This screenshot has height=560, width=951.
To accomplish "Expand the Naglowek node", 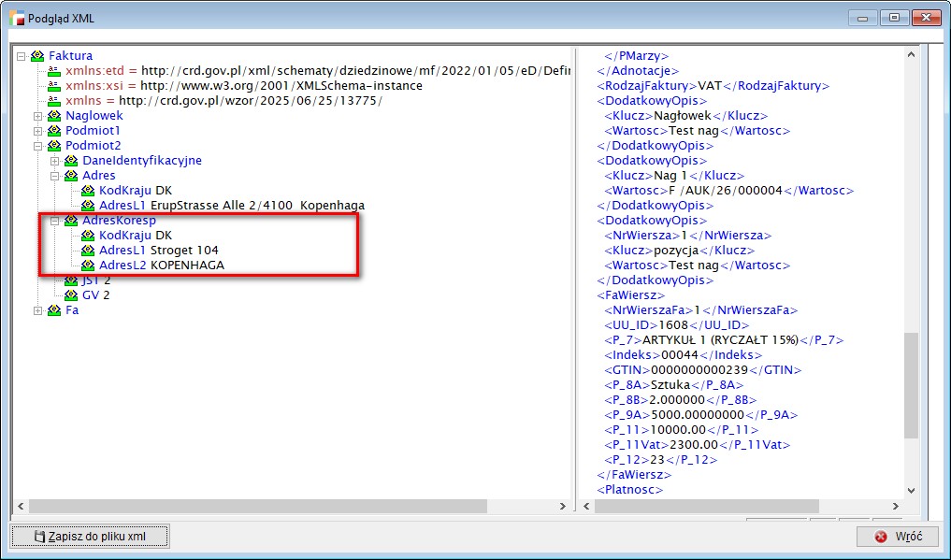I will 38,116.
